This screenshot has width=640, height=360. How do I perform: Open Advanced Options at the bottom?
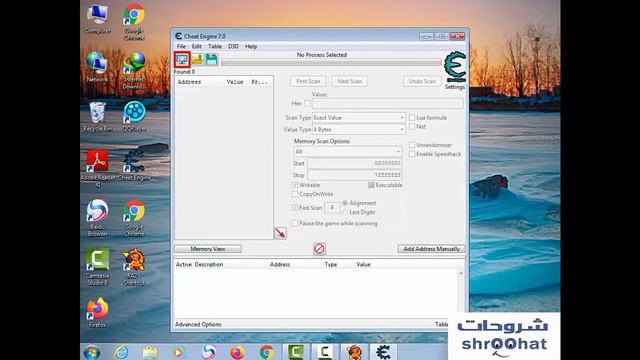[x=198, y=324]
